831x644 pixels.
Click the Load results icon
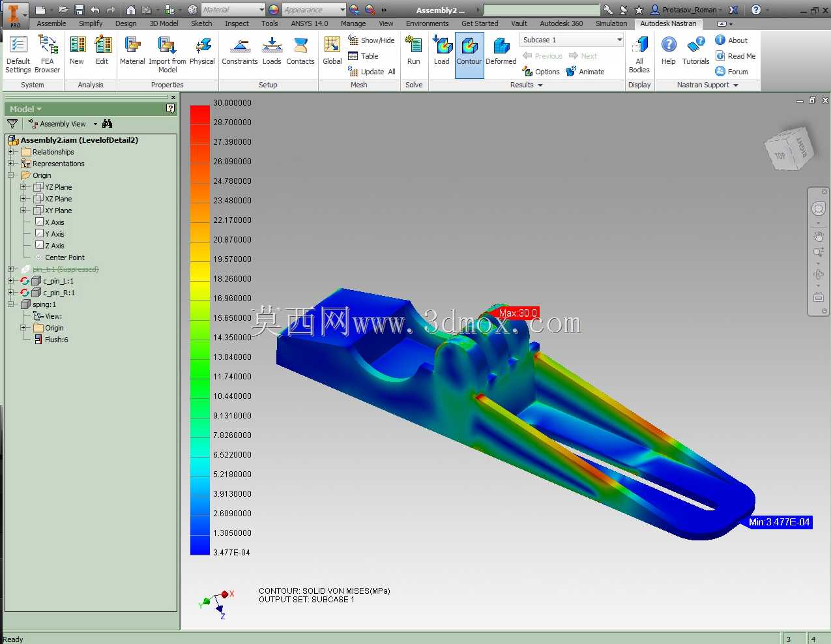coord(442,51)
